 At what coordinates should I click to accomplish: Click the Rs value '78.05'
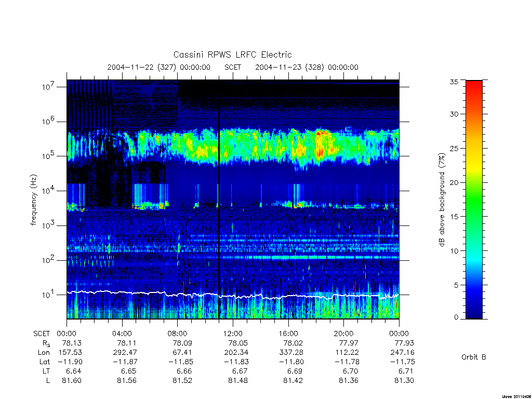pyautogui.click(x=237, y=343)
